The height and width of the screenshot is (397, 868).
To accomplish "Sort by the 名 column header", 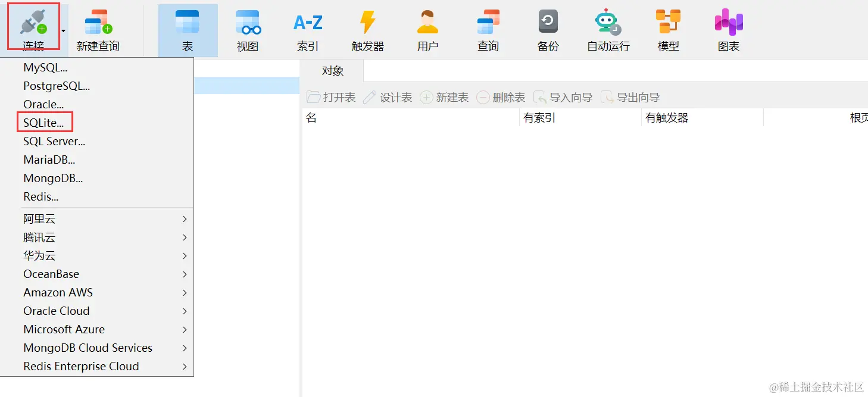I will click(411, 118).
